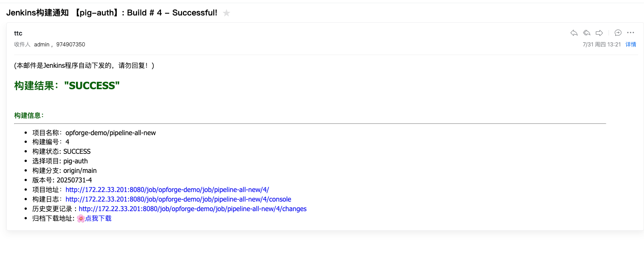Open the build log console link
This screenshot has height=268, width=644.
[x=178, y=199]
